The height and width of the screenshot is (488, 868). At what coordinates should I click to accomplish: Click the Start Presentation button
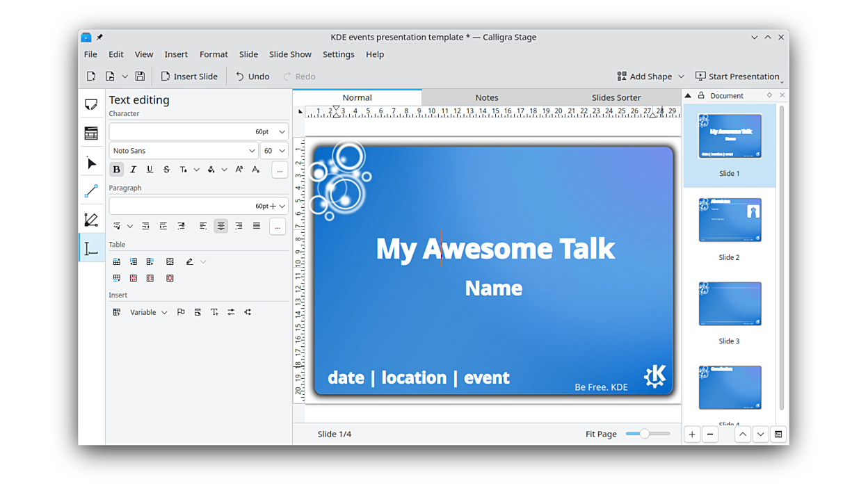tap(737, 76)
